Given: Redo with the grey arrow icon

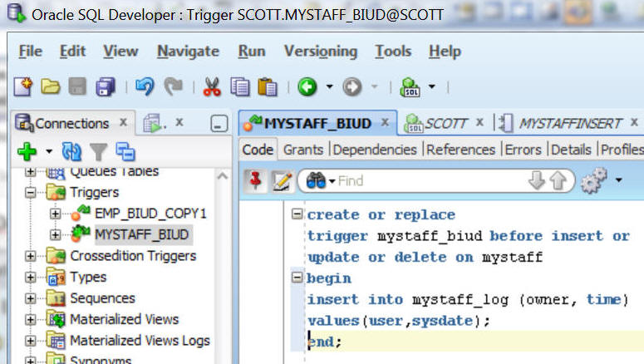Looking at the screenshot, I should 174,86.
